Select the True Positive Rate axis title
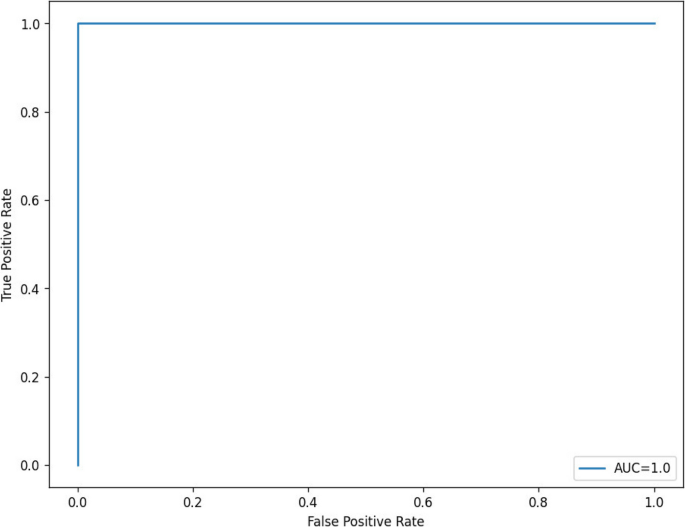This screenshot has width=685, height=527. coord(7,245)
